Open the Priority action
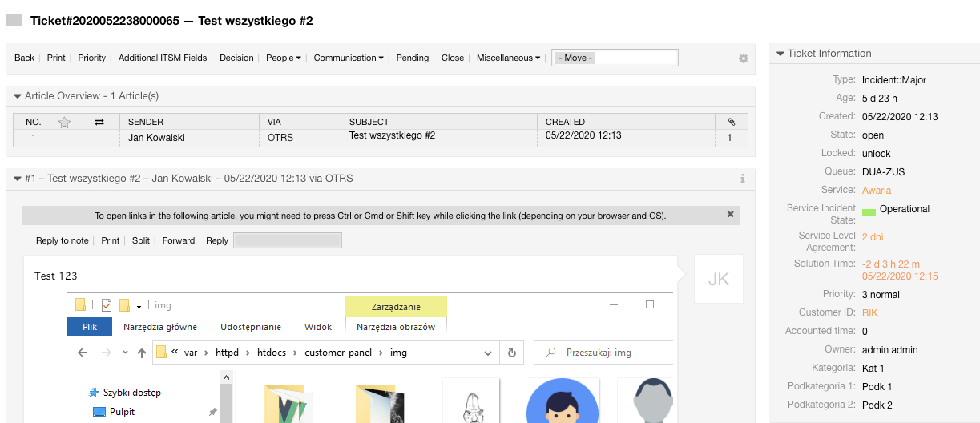The image size is (980, 423). point(92,58)
